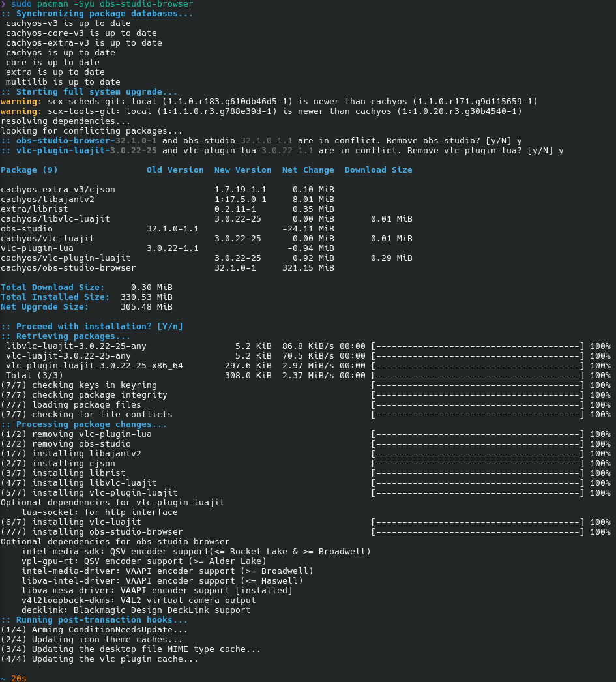
Task: Click 'vlc-plugin-luajit-3.0.22-25-x86_64' download progress bar
Action: pos(478,366)
